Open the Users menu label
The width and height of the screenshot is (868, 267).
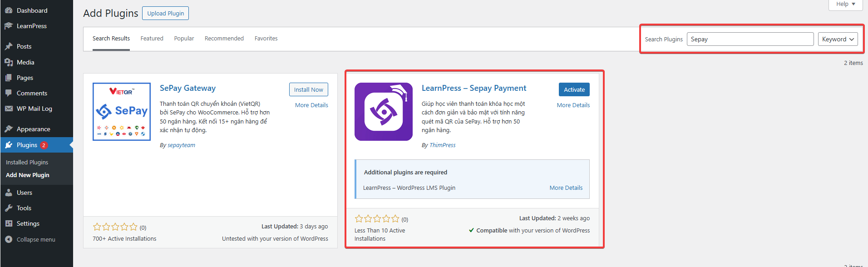25,193
